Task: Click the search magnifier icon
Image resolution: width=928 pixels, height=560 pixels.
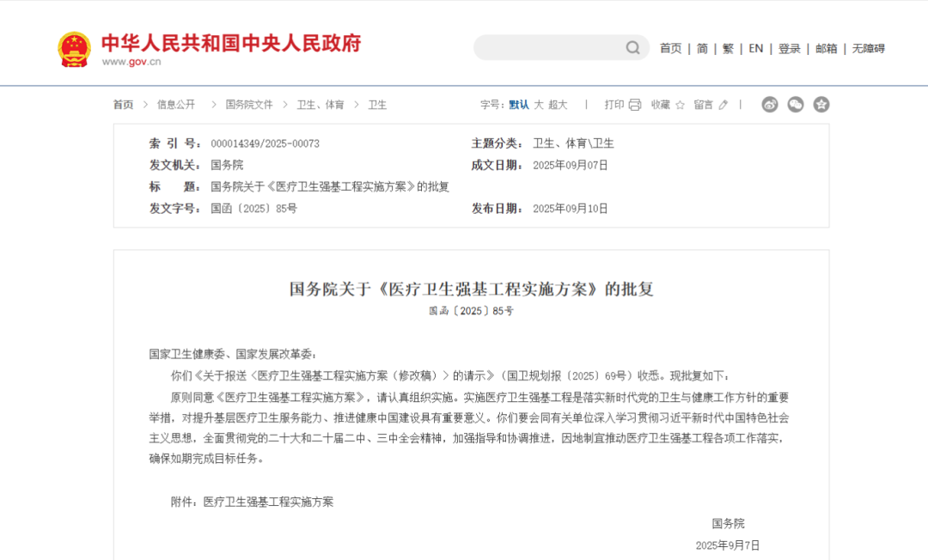Action: point(632,47)
